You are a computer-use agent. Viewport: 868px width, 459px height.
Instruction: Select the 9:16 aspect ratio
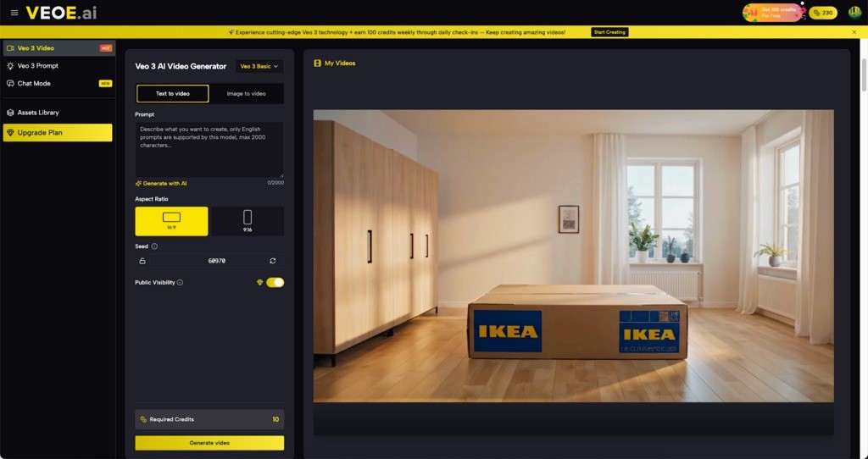(x=248, y=221)
